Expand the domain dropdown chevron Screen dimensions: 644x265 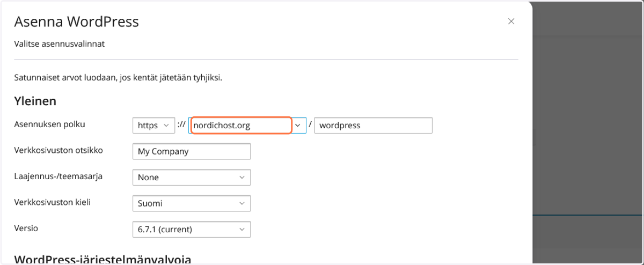point(298,126)
